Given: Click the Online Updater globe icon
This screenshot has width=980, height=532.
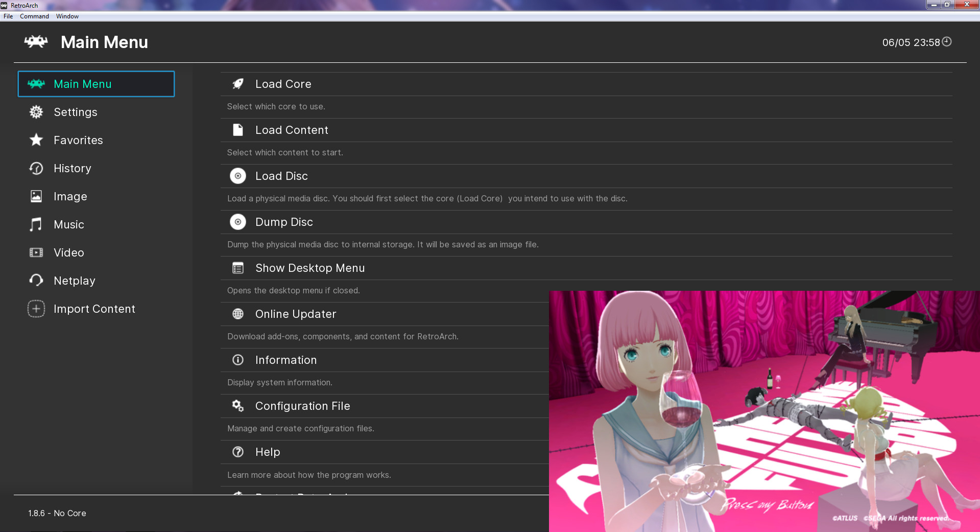Looking at the screenshot, I should coord(238,314).
